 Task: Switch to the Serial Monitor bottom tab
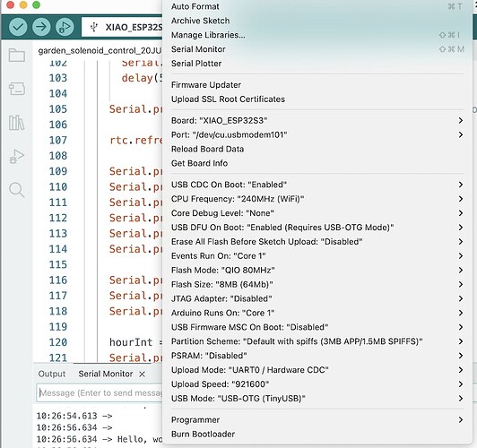pos(106,374)
